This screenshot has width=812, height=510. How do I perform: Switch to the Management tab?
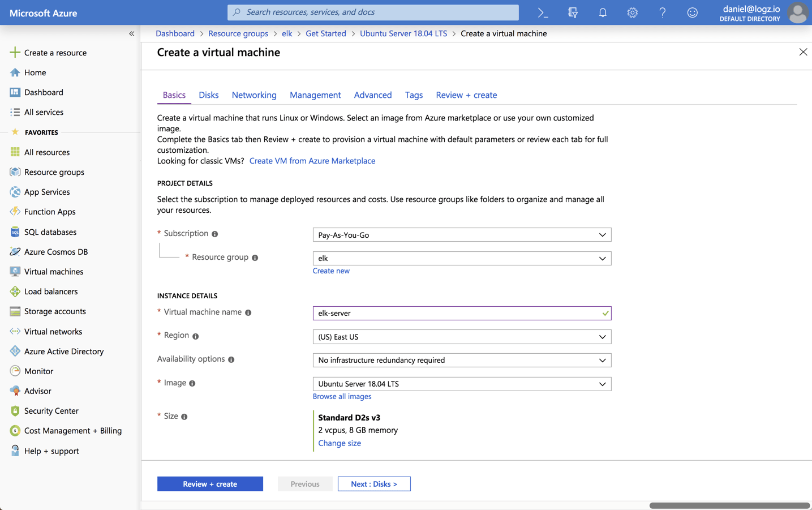[x=315, y=95]
